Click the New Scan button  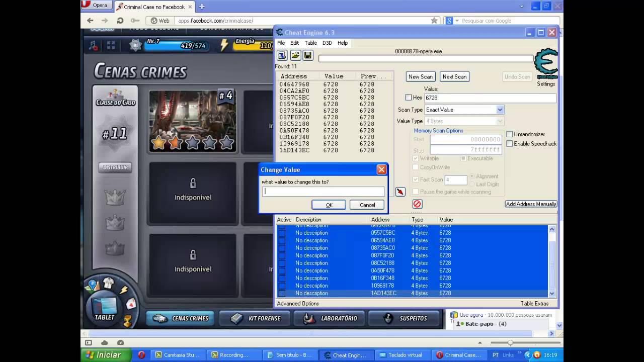(421, 76)
